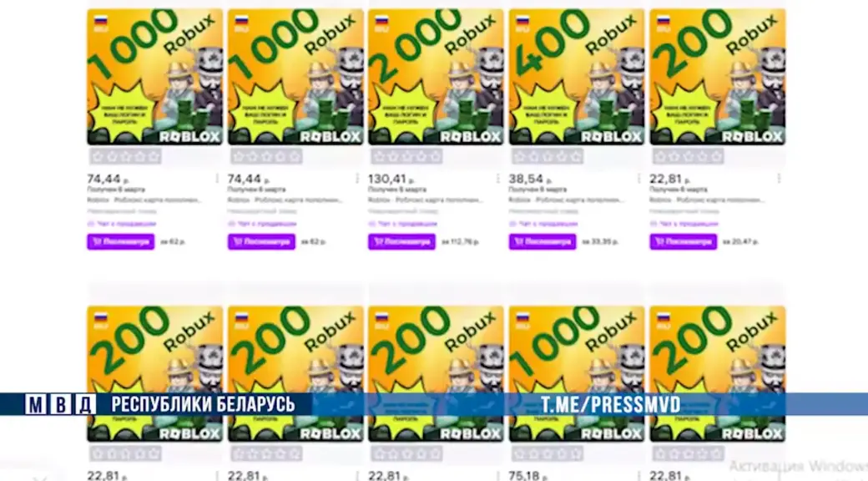Rate first star under 2000 Robux card
Image resolution: width=868 pixels, height=481 pixels.
tap(380, 157)
